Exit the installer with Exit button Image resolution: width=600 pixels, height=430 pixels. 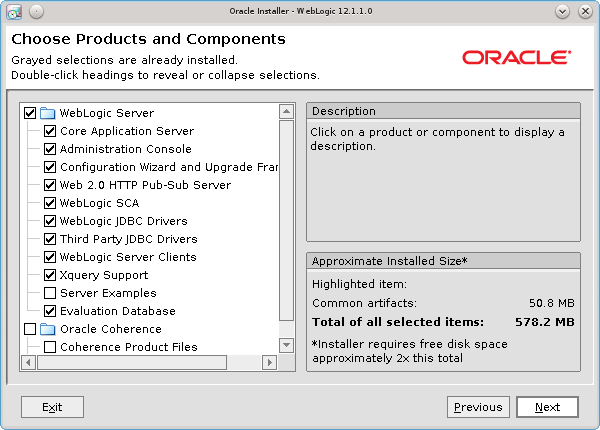[x=52, y=407]
